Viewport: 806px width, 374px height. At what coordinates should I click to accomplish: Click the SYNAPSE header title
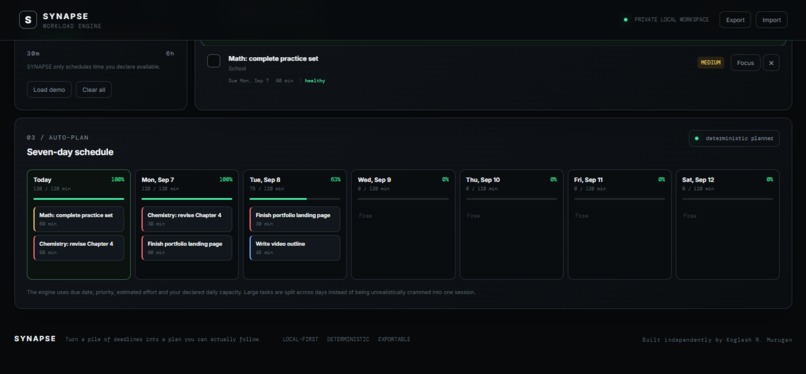click(65, 16)
